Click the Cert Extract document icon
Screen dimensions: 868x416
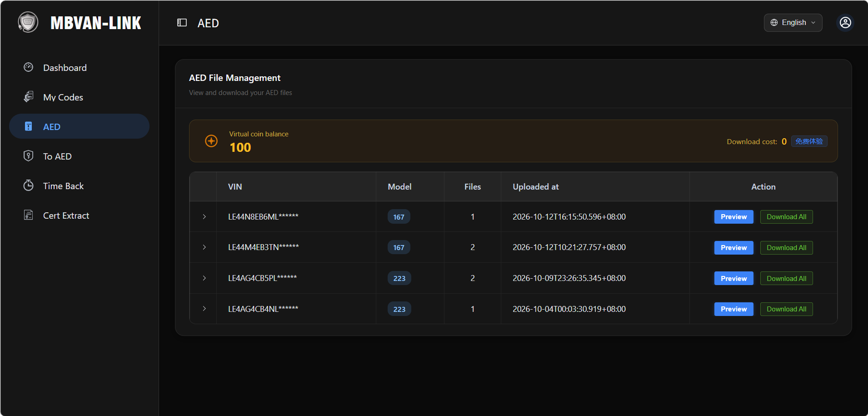(x=29, y=215)
